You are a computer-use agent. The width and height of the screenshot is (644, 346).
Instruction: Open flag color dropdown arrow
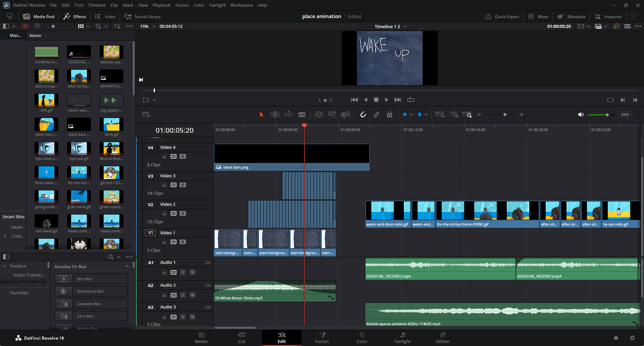(x=411, y=115)
